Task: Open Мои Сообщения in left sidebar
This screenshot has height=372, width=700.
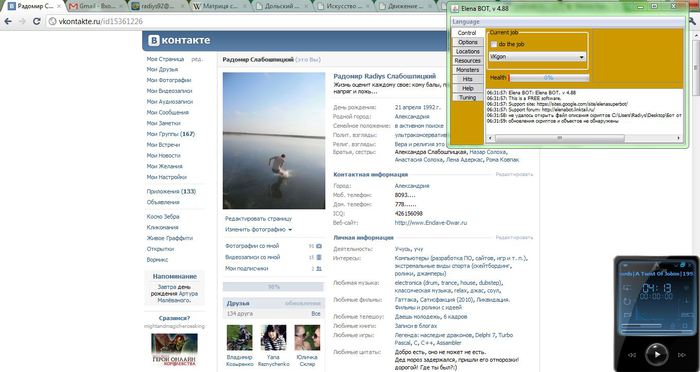Action: [167, 113]
